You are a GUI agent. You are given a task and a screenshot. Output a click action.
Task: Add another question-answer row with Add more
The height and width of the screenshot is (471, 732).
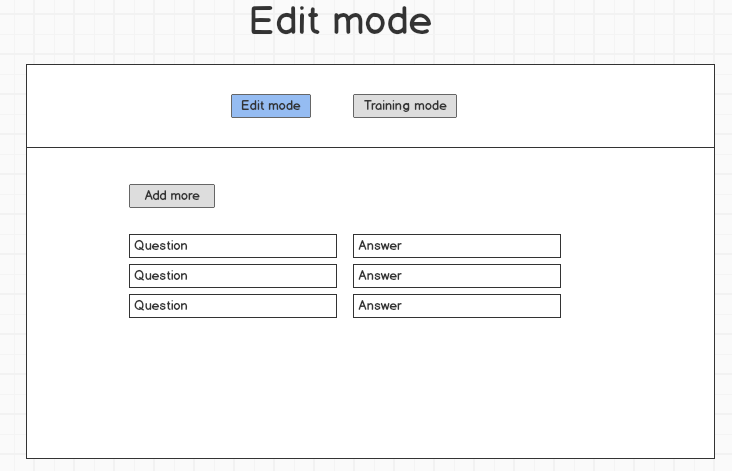click(x=171, y=196)
